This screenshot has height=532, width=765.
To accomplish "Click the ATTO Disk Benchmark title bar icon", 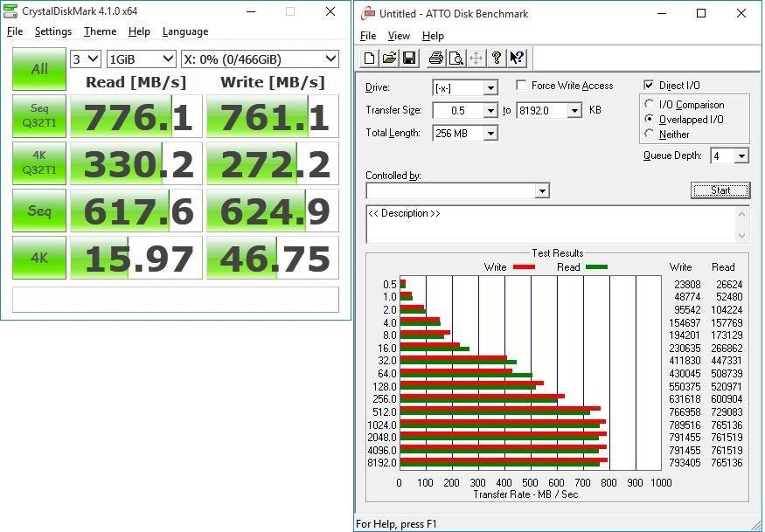I will tap(367, 13).
